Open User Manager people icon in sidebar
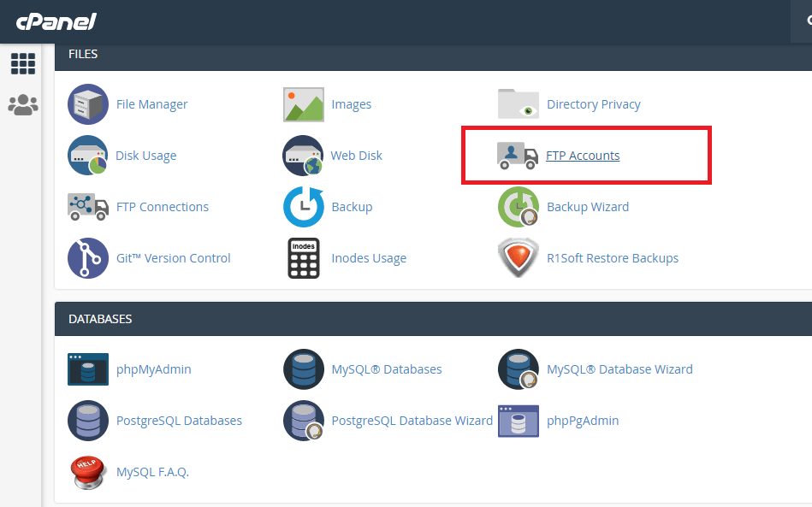This screenshot has width=812, height=507. (x=23, y=105)
